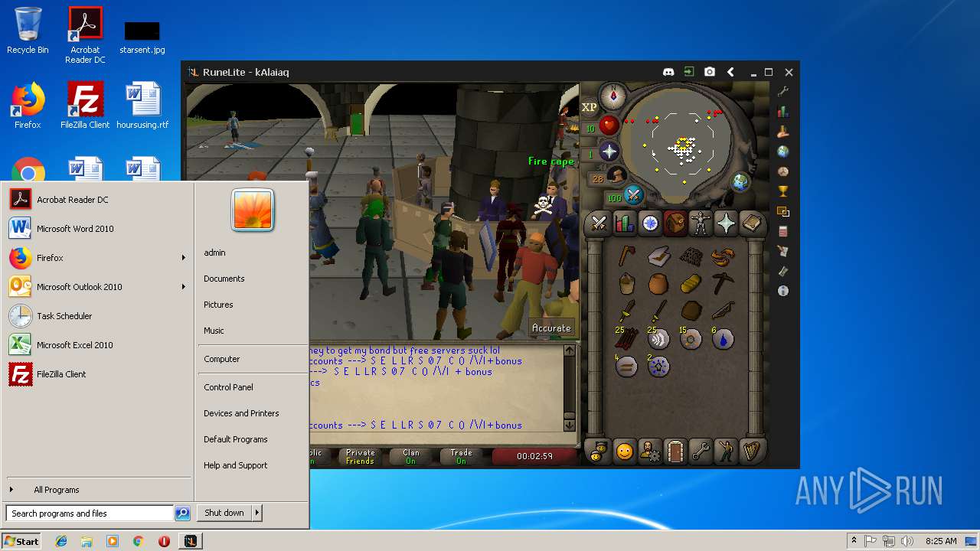Select the bronze pickaxe in inventory

pyautogui.click(x=723, y=284)
